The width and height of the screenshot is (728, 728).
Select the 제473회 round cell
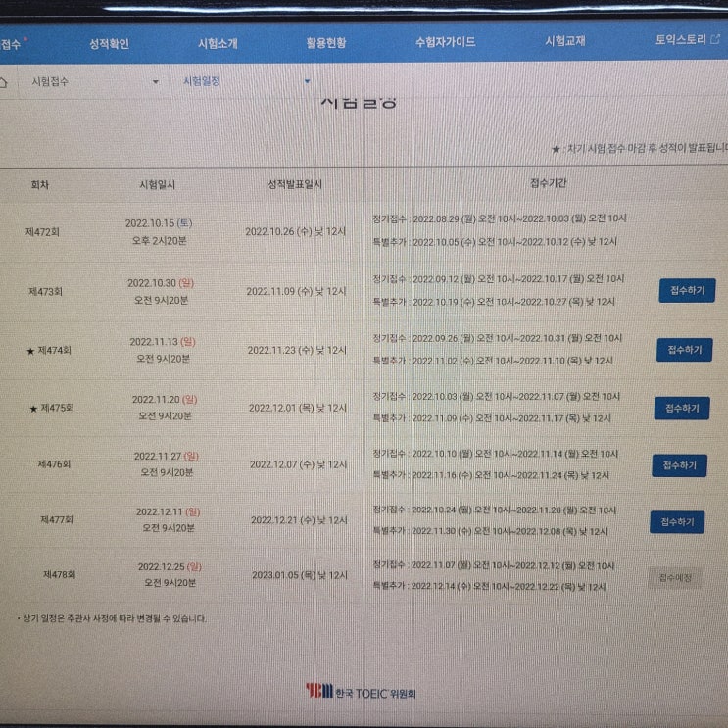click(x=45, y=292)
